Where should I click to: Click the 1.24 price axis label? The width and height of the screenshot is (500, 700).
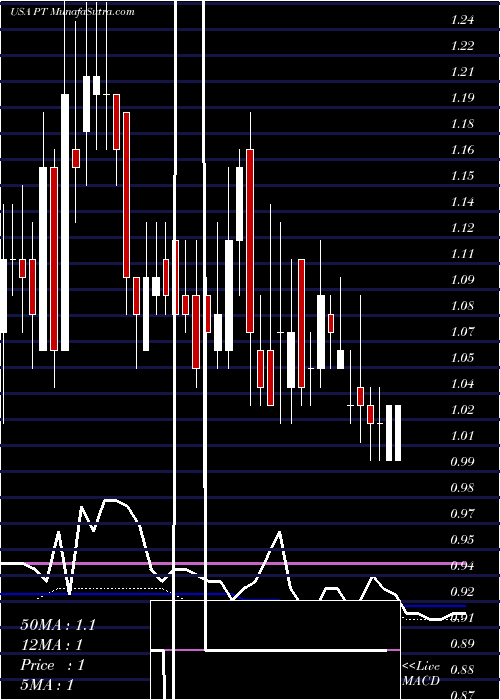462,20
